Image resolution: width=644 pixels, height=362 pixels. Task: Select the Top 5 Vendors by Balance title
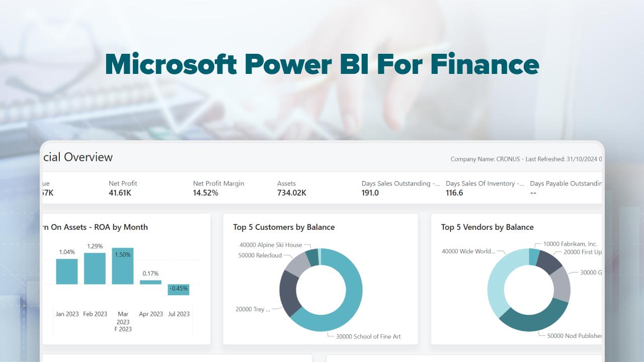(487, 227)
